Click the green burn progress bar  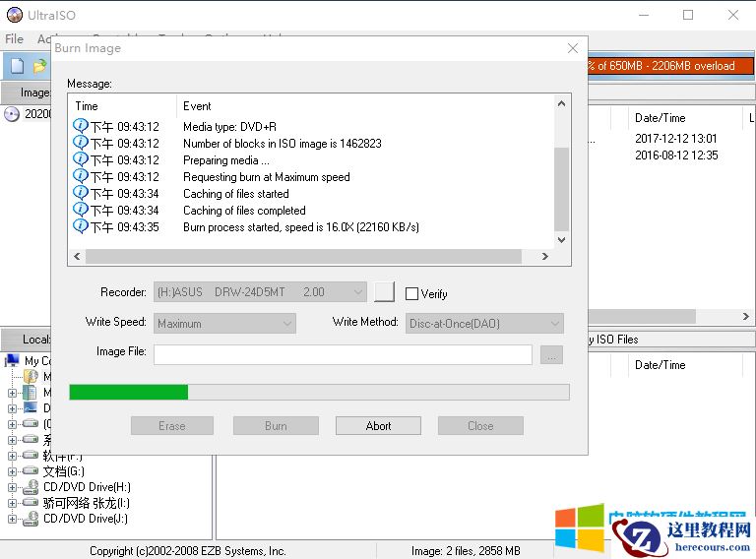[319, 393]
